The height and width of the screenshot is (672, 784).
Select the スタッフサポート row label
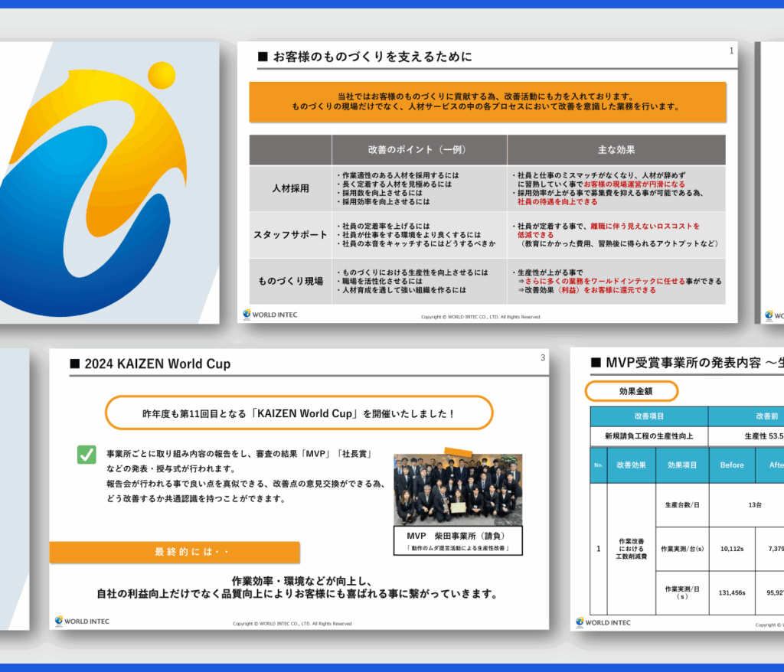(x=290, y=234)
